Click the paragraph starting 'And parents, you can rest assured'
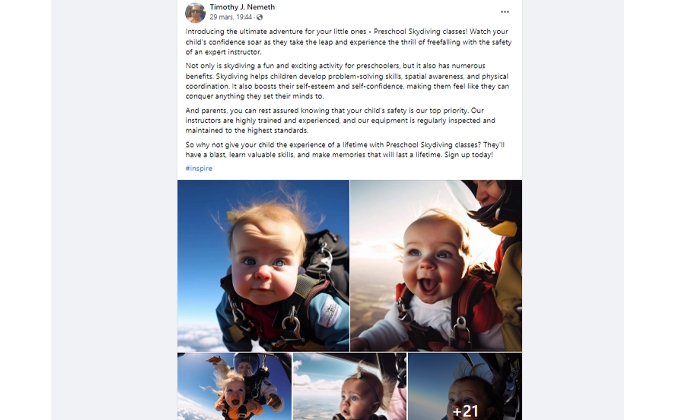675x420 pixels. click(x=341, y=120)
